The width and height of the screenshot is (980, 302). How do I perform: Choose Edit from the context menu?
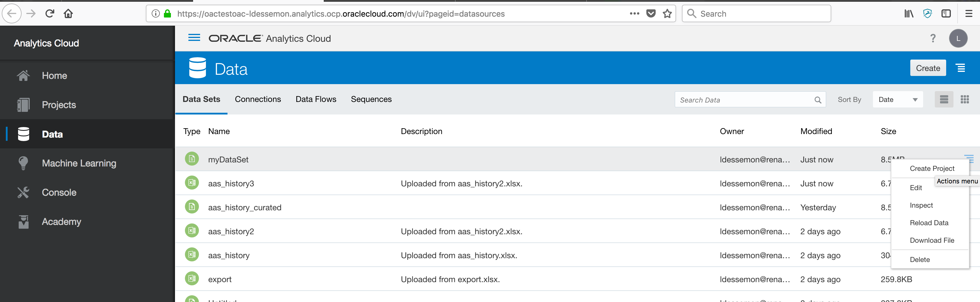click(x=916, y=188)
